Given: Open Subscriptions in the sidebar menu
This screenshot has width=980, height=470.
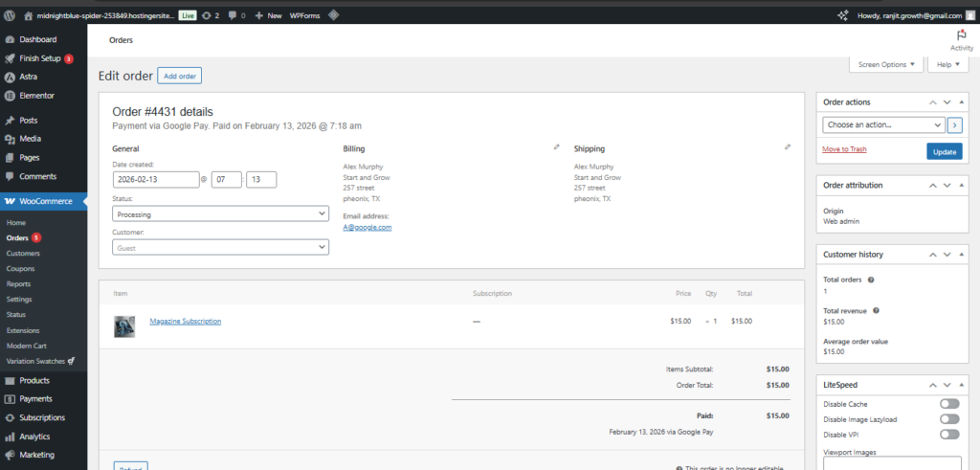Looking at the screenshot, I should 42,417.
